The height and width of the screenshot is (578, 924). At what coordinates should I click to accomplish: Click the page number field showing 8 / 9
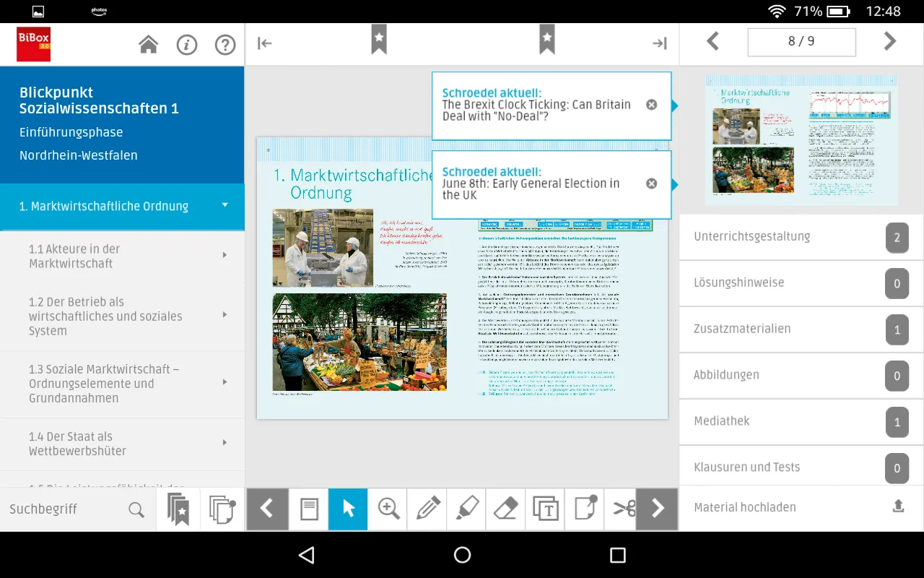click(801, 42)
